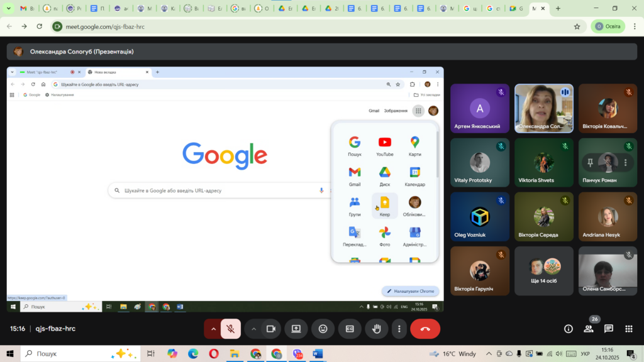The height and width of the screenshot is (362, 644).
Task: Open the tab search dropdown in Chrome
Action: click(x=9, y=9)
